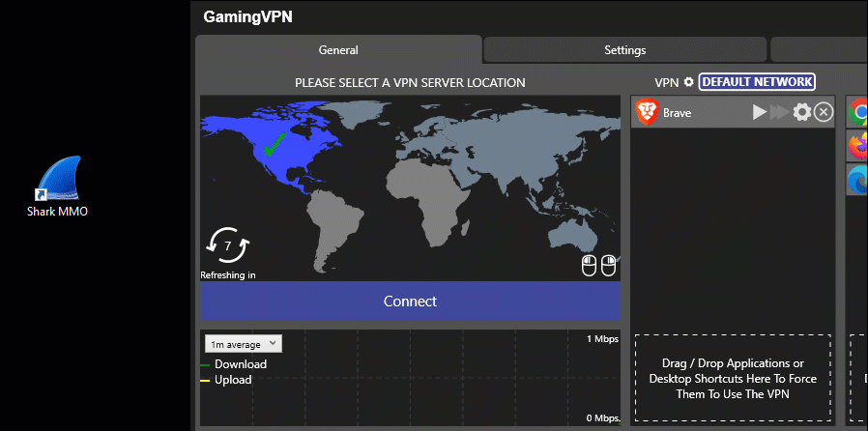
Task: Click the Google Chrome icon
Action: (858, 113)
